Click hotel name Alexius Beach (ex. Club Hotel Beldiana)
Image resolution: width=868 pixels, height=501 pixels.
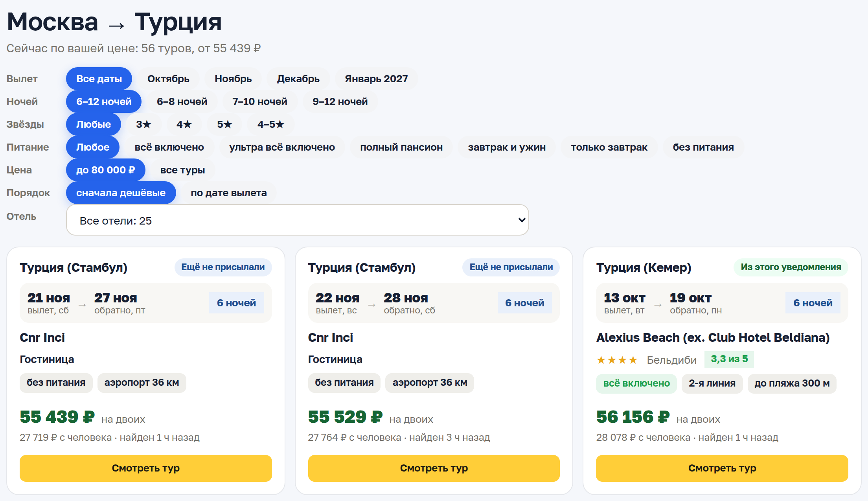tap(713, 337)
